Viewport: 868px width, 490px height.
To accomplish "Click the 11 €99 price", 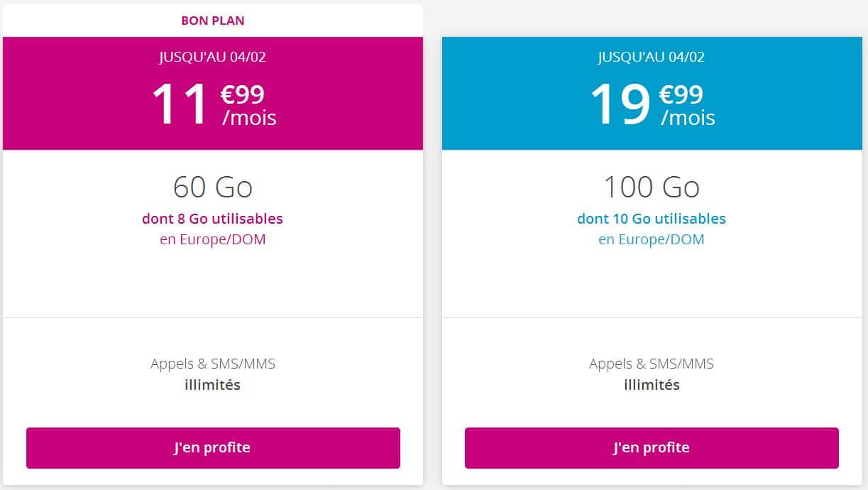I will 213,104.
